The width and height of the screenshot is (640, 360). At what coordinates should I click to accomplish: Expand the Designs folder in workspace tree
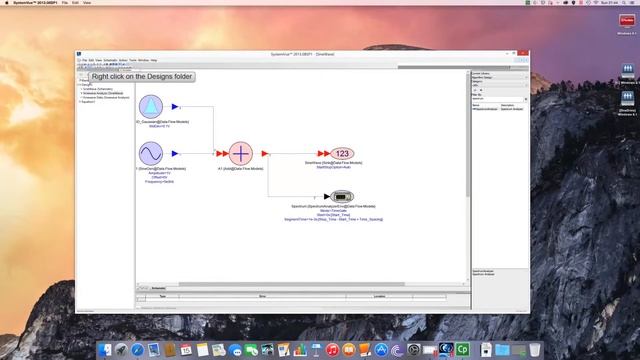point(80,84)
